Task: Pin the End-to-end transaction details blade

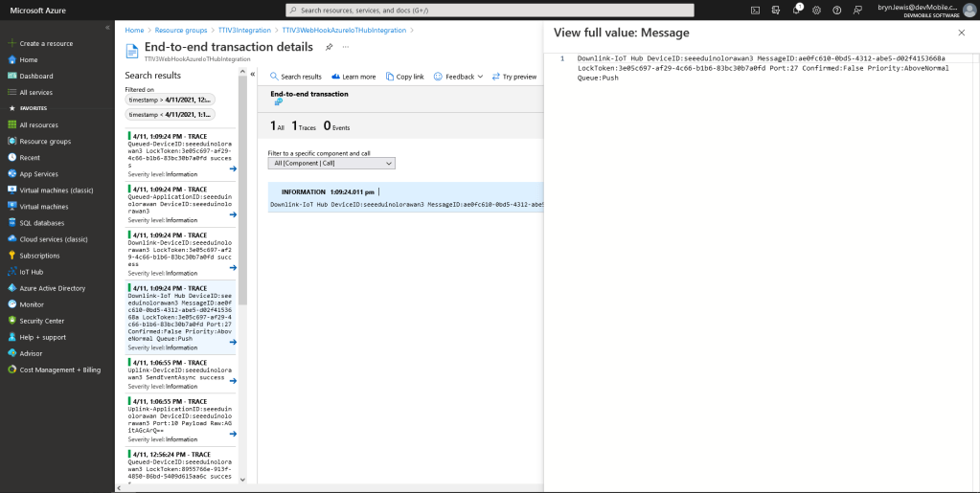Action: [329, 46]
